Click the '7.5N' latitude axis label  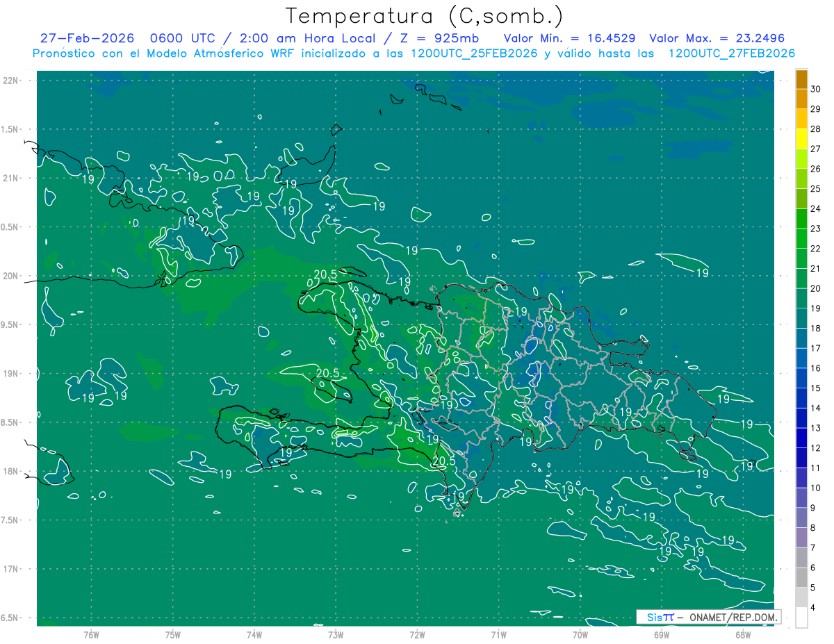pos(10,520)
